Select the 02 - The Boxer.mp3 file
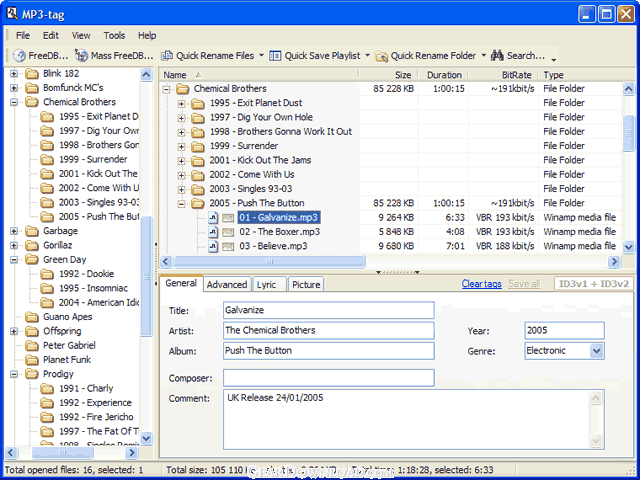 280,232
